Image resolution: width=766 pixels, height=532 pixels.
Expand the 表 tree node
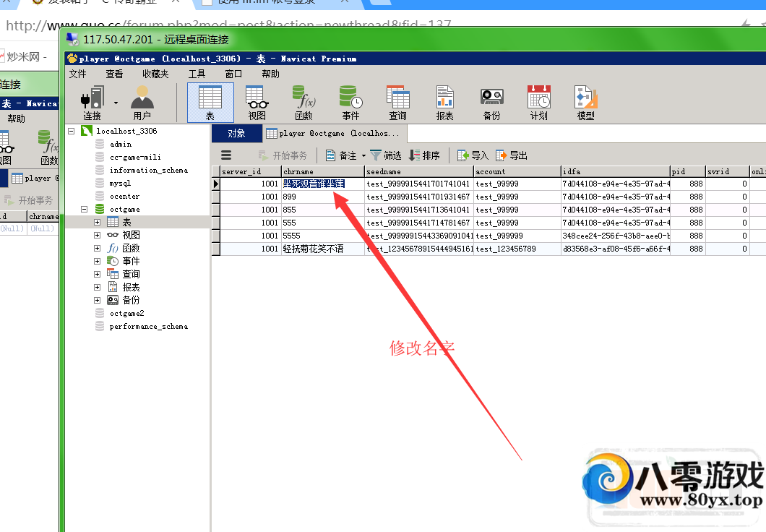tap(98, 223)
